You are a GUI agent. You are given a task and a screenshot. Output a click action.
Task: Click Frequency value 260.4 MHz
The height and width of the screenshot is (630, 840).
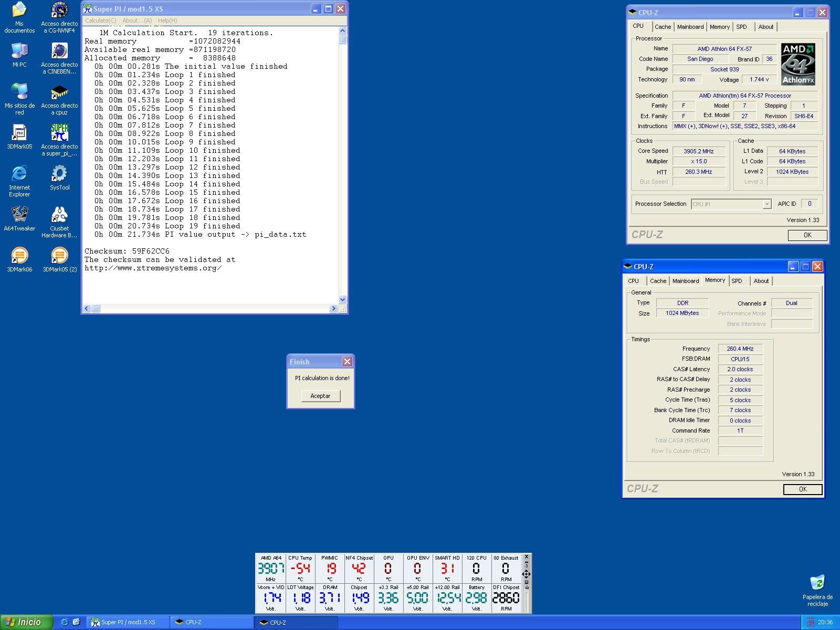pyautogui.click(x=740, y=349)
